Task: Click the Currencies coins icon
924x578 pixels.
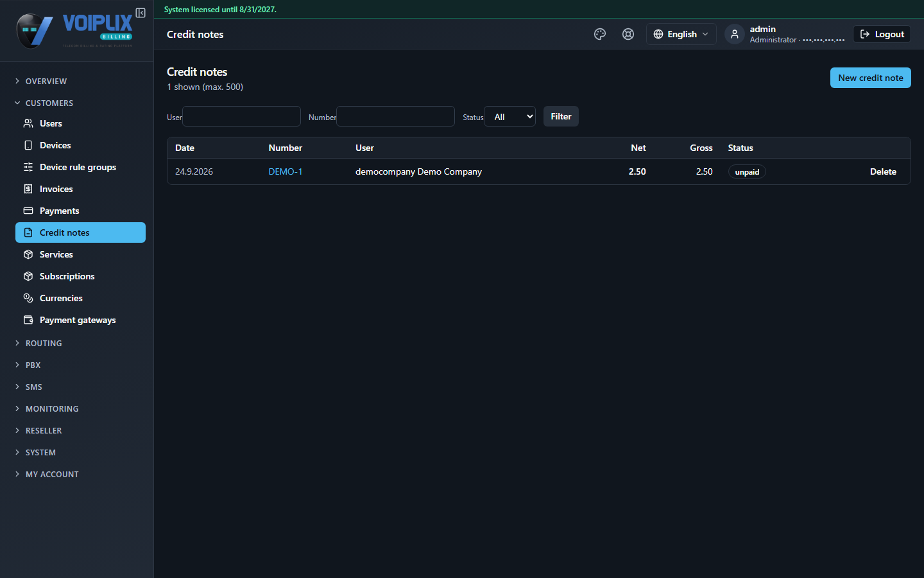Action: pos(28,298)
